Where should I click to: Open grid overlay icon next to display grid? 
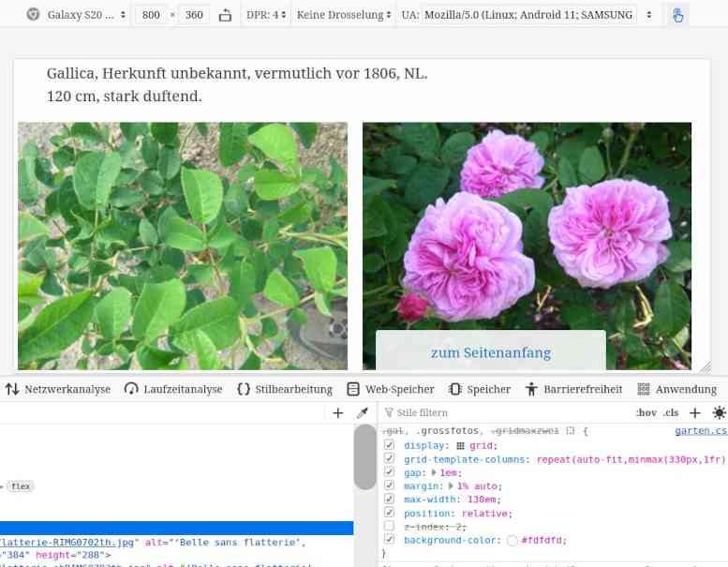[460, 446]
